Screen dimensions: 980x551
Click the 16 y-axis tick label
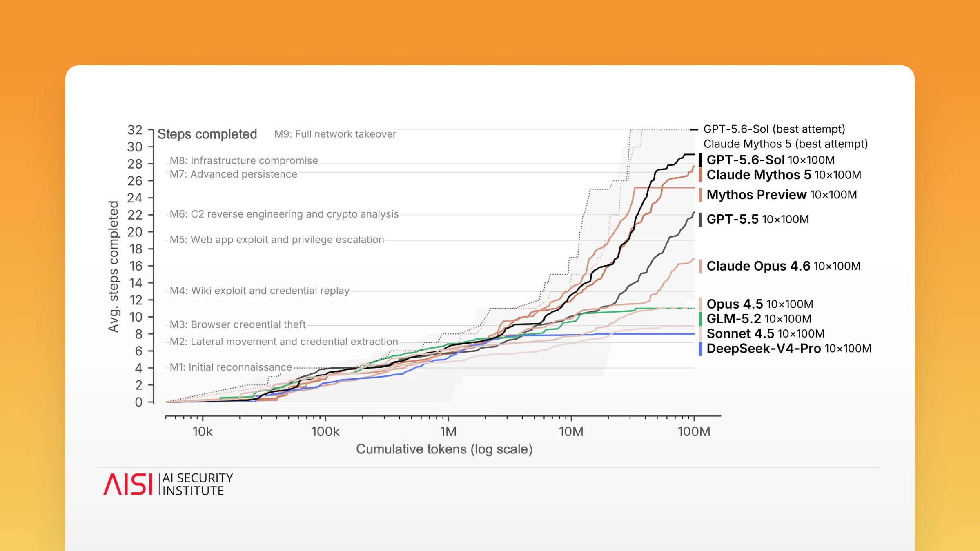tap(136, 266)
